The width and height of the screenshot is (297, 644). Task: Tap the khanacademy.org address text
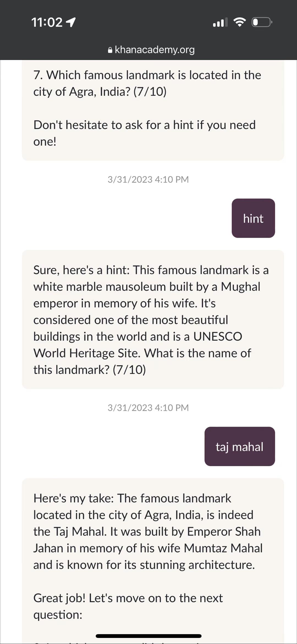pos(155,50)
